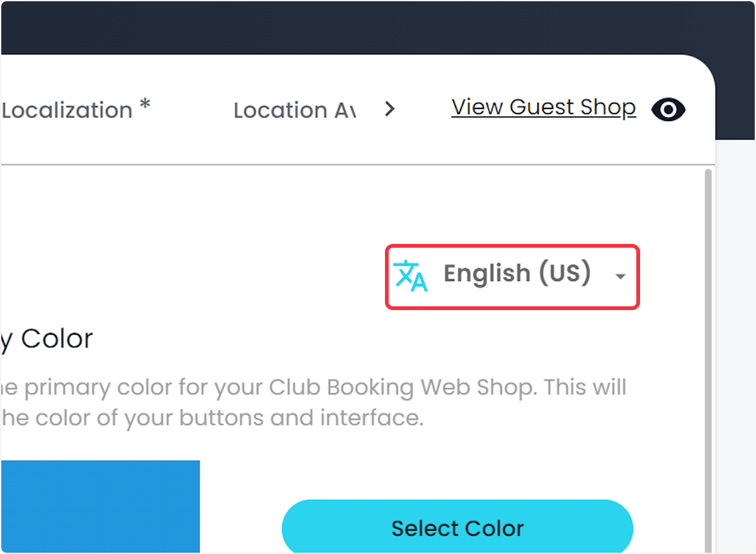Click the vertical scrollbar of the settings panel
The height and width of the screenshot is (554, 756).
[x=709, y=359]
